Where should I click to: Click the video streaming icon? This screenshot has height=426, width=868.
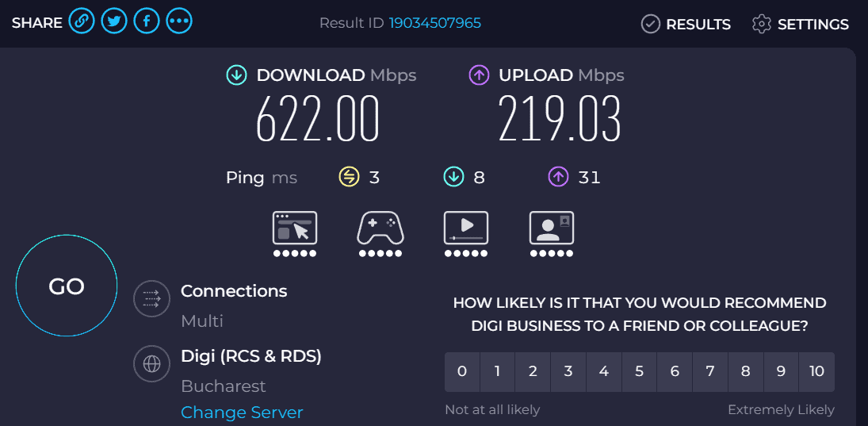coord(466,228)
